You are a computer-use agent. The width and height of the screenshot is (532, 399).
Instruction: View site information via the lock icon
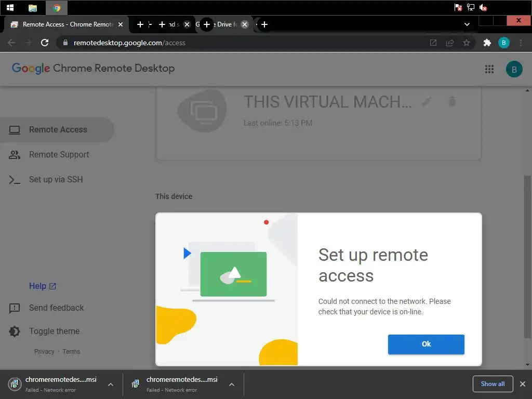coord(65,43)
